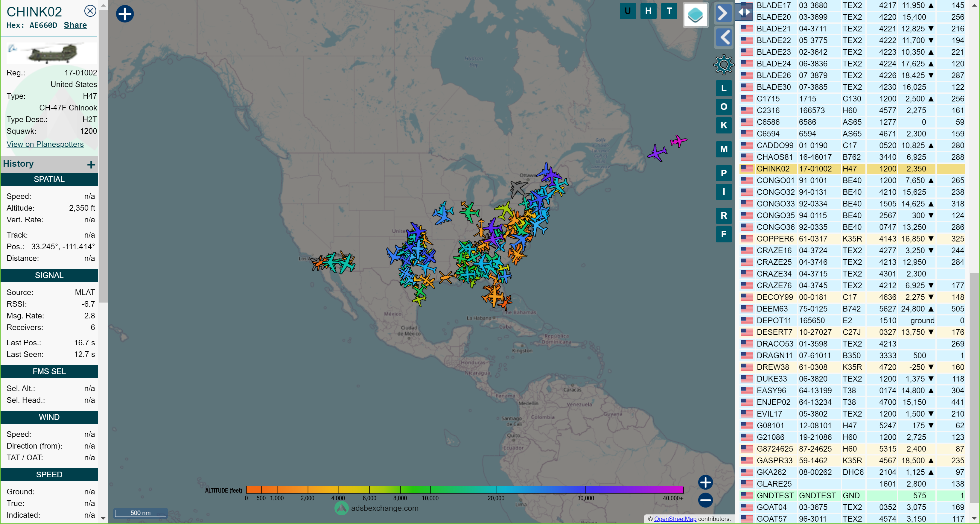Click the SIGNAL section header

(49, 275)
